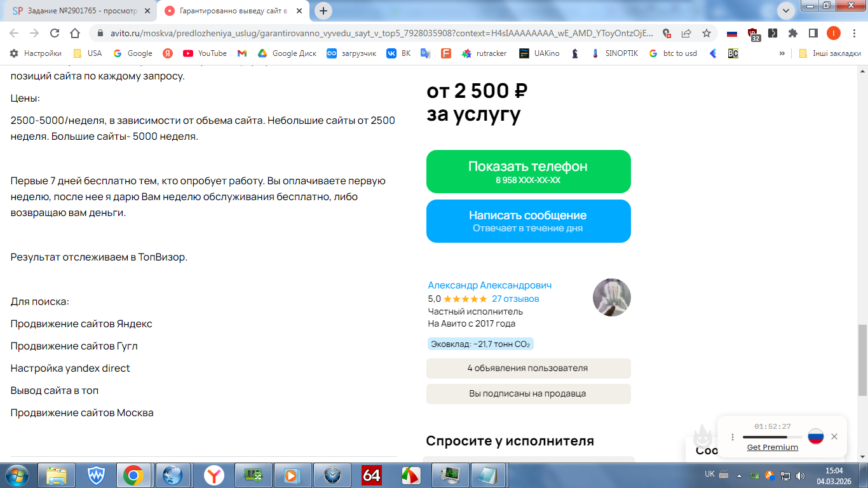This screenshot has width=868, height=488.
Task: Go to the browser home page icon
Action: (x=75, y=33)
